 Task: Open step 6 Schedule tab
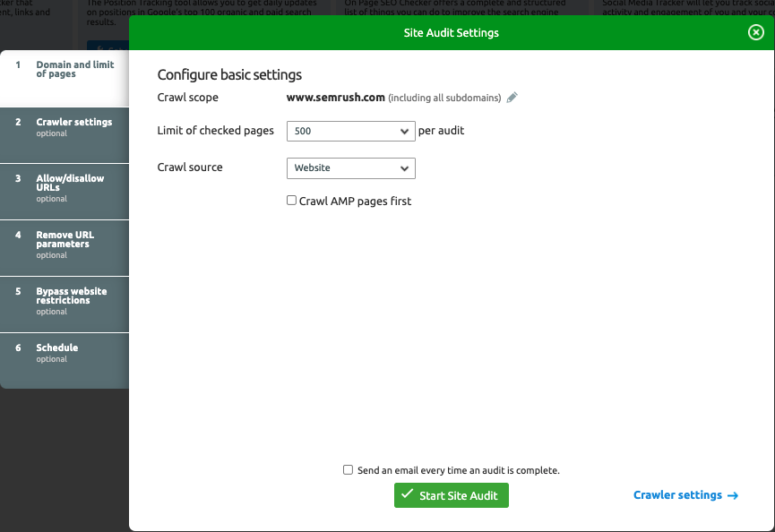coord(65,361)
